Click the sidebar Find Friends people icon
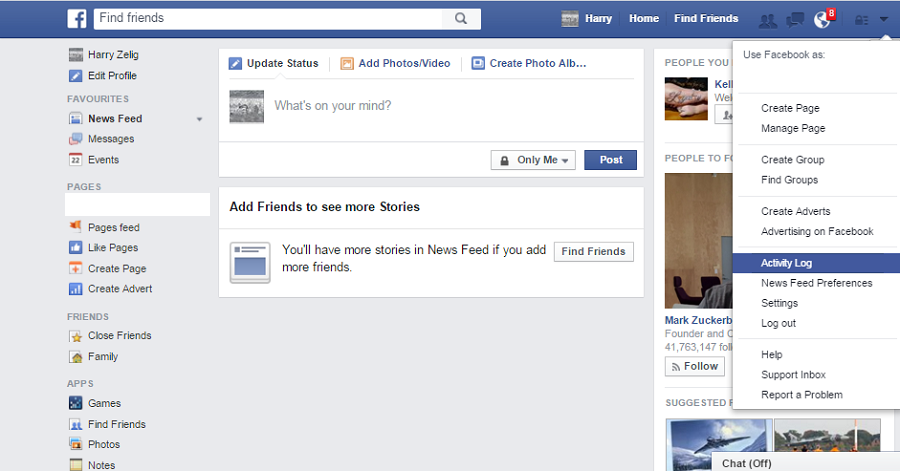 tap(76, 425)
